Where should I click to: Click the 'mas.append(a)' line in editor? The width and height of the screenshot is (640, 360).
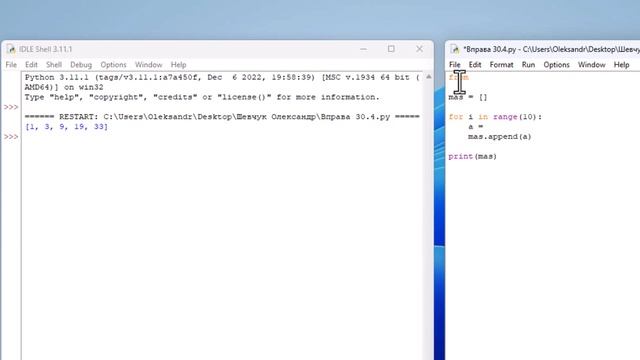(500, 137)
